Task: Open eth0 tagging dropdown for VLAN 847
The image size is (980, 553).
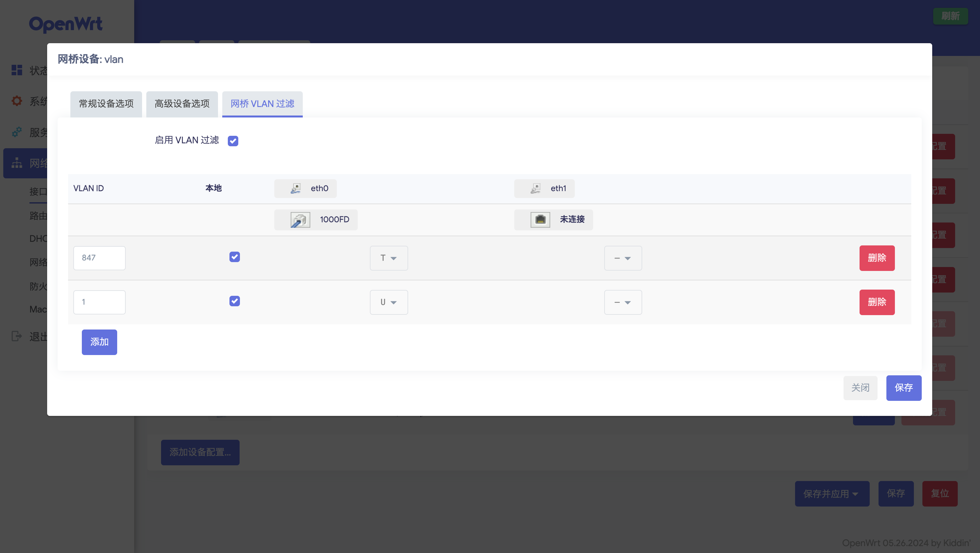Action: 389,258
